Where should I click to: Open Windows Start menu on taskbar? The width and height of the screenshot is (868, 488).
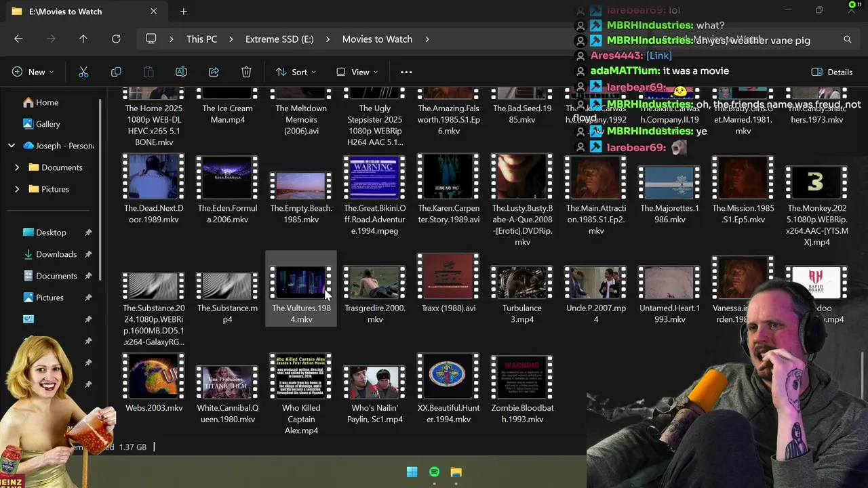412,472
